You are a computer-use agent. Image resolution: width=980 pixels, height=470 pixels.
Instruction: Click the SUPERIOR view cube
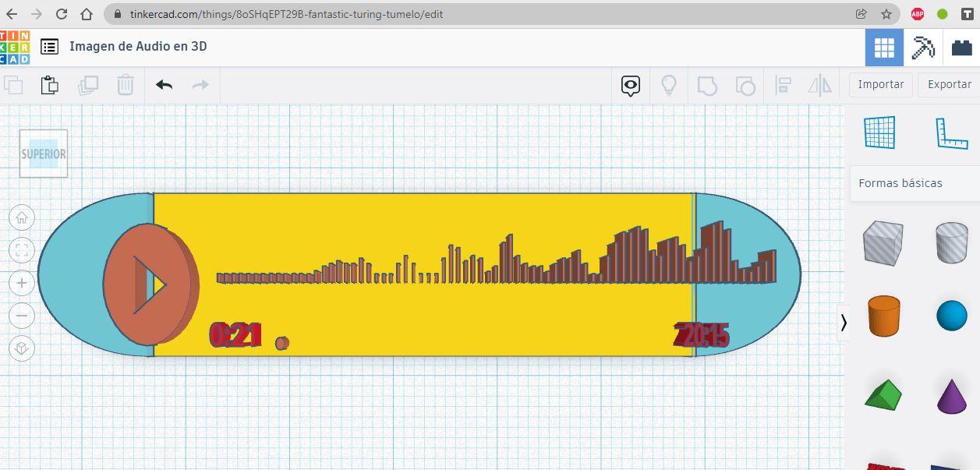point(44,154)
